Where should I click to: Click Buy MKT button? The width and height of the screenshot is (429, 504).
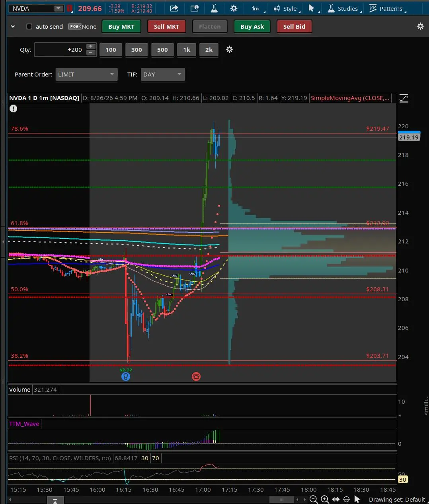click(x=121, y=27)
